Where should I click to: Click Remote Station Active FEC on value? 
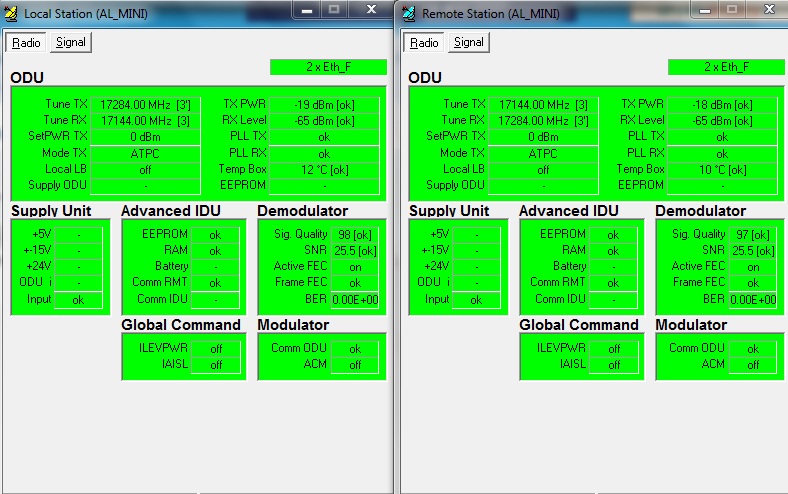click(x=753, y=267)
